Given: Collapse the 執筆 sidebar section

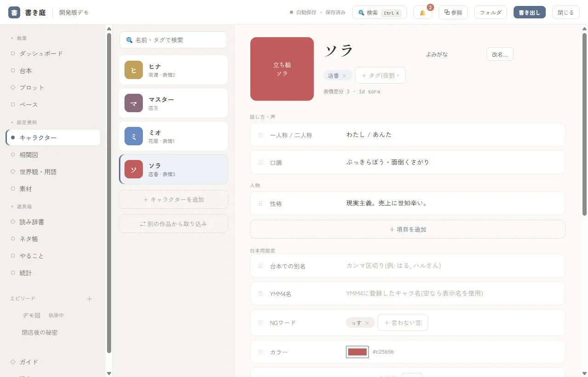Looking at the screenshot, I should [19, 38].
